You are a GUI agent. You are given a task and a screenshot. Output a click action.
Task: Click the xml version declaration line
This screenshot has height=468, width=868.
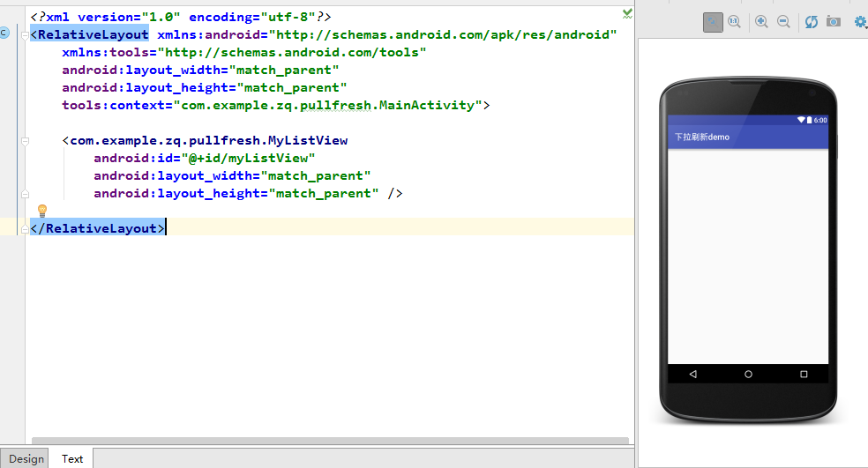[x=181, y=17]
